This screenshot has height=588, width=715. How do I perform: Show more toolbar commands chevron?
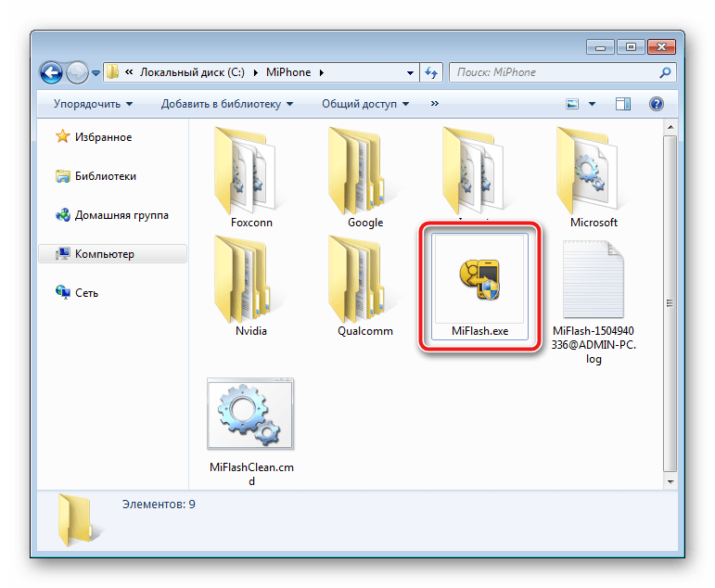(x=435, y=104)
